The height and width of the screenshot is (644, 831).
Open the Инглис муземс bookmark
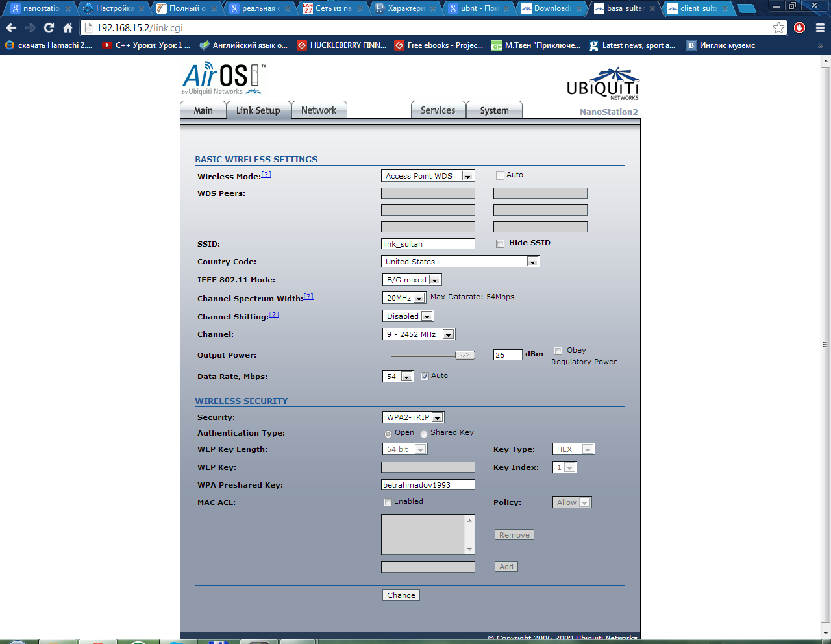(x=721, y=45)
